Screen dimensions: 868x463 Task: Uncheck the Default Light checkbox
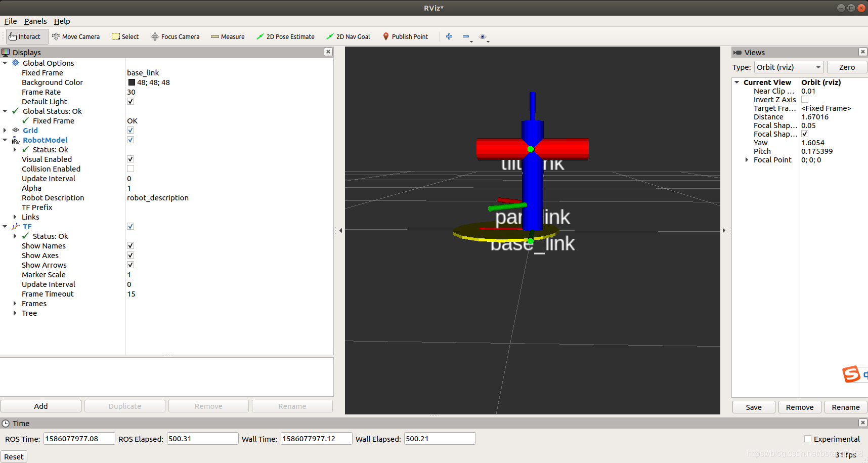tap(131, 101)
